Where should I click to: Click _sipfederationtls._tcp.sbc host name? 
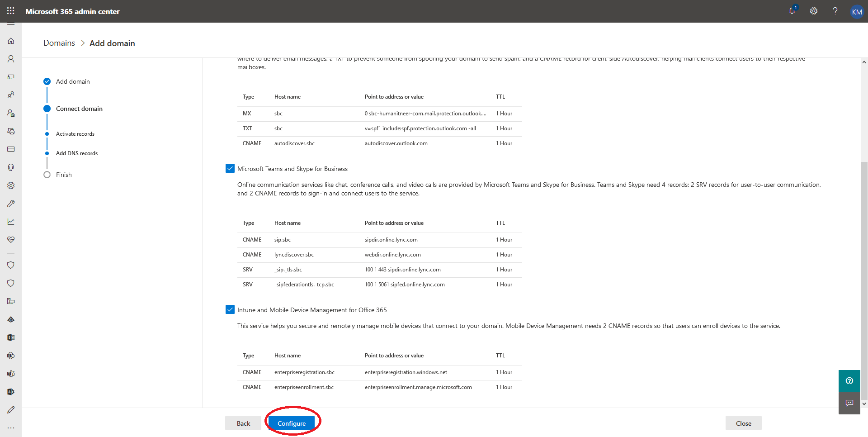point(304,285)
